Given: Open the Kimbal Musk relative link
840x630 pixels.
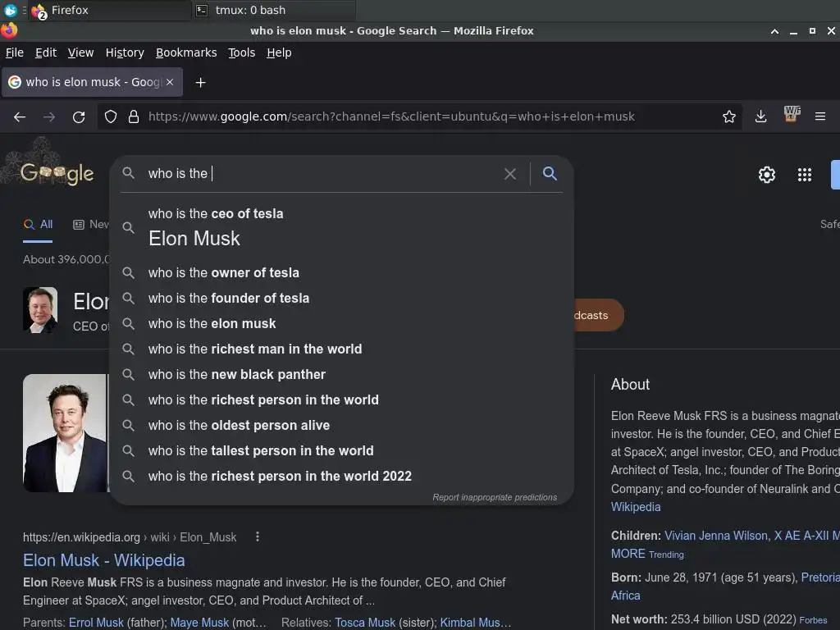Looking at the screenshot, I should coord(475,623).
